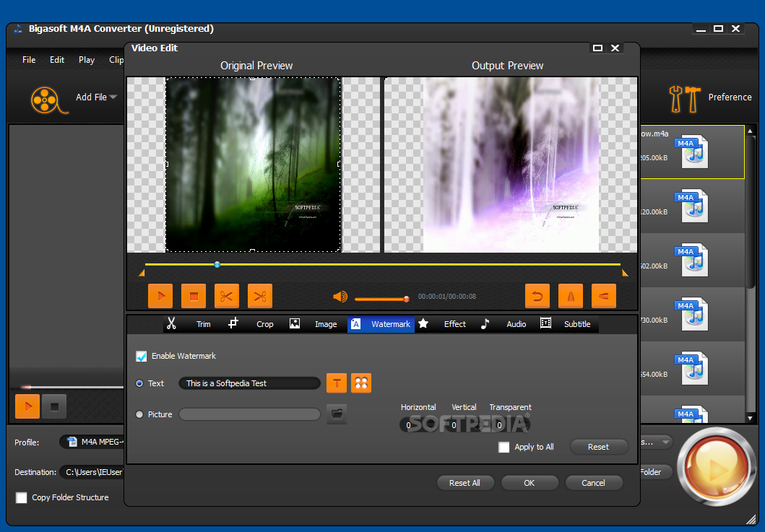765x532 pixels.
Task: Select the M4A file sized 730.00kB
Action: (691, 314)
